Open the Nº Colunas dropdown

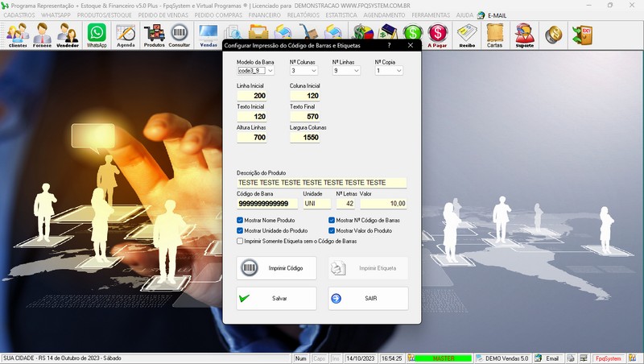[x=313, y=71]
